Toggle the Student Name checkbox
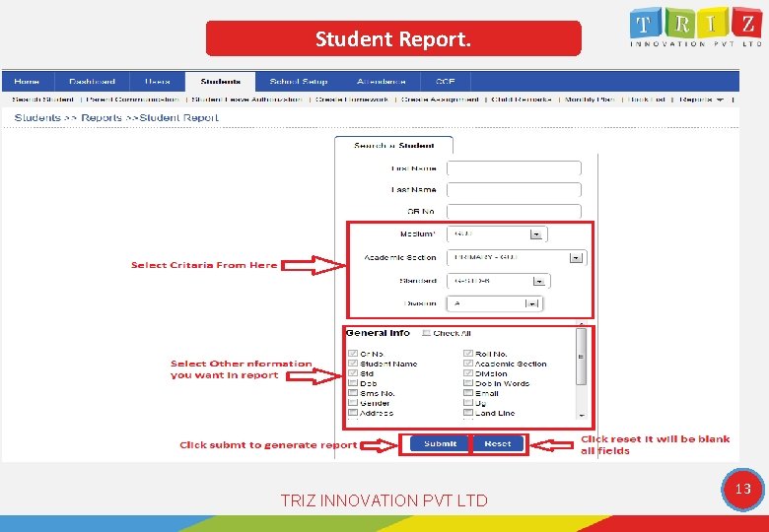Viewport: 769px width, 532px height. [353, 364]
